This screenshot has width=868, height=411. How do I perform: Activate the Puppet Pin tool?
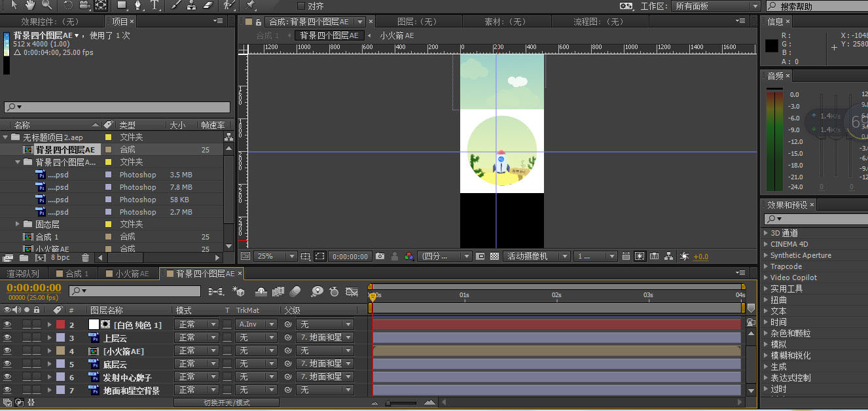(250, 5)
